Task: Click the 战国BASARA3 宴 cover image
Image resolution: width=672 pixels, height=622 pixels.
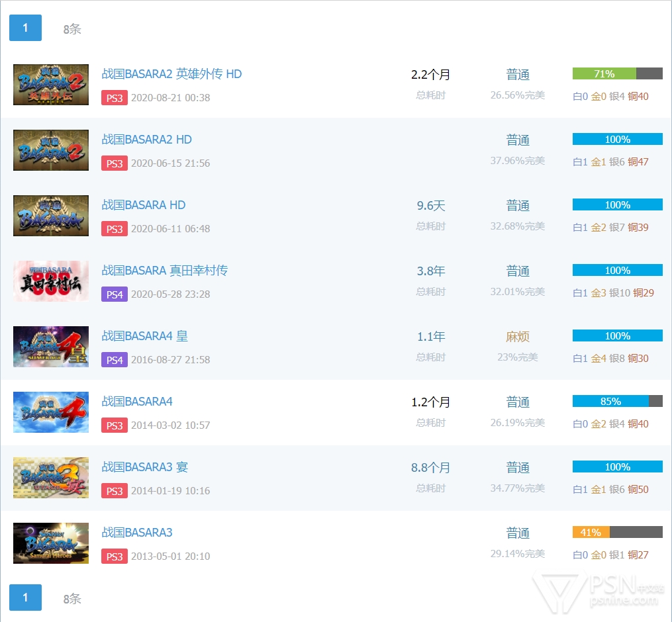Action: tap(51, 478)
